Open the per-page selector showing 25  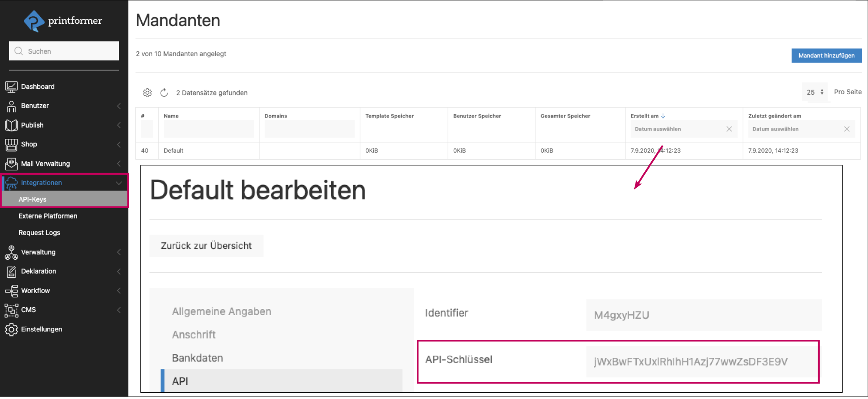(x=814, y=92)
